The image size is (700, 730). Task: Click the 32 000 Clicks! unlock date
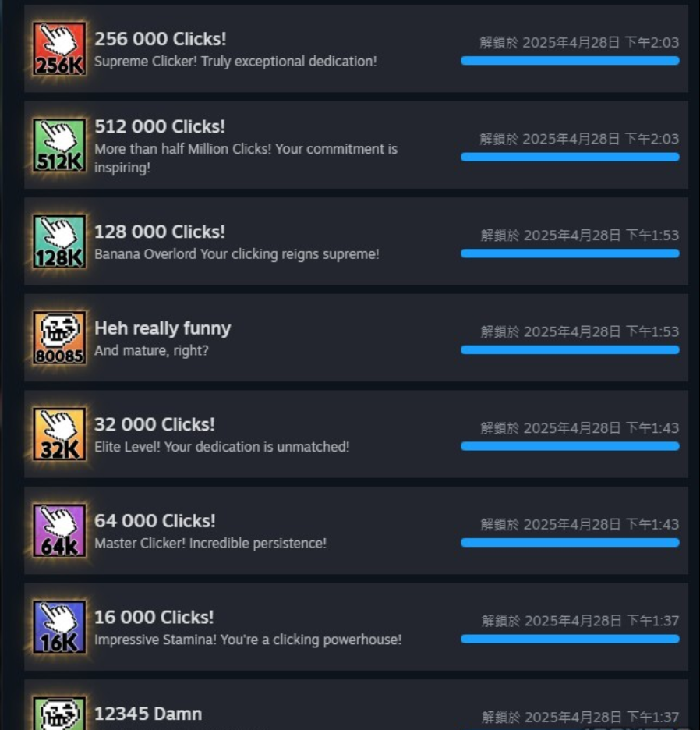pyautogui.click(x=579, y=428)
